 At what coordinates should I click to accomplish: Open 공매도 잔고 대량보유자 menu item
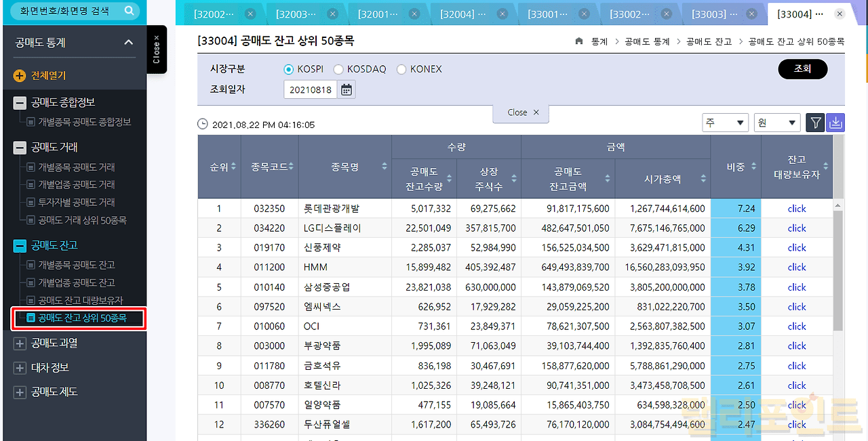81,300
